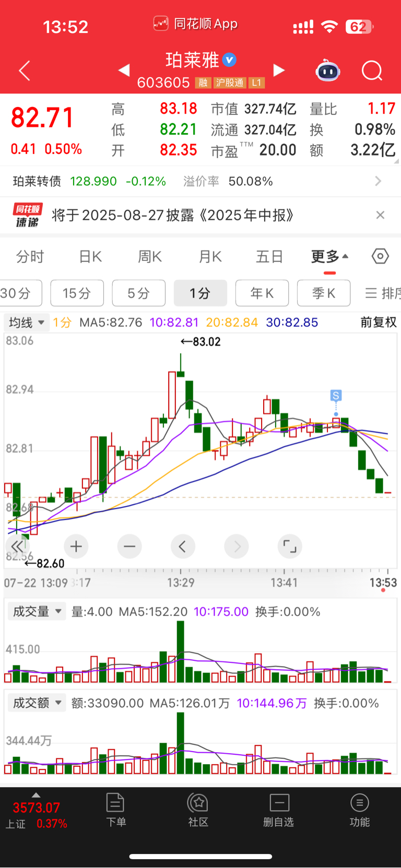Pan chart right with the right chevron
401x868 pixels.
click(x=237, y=546)
